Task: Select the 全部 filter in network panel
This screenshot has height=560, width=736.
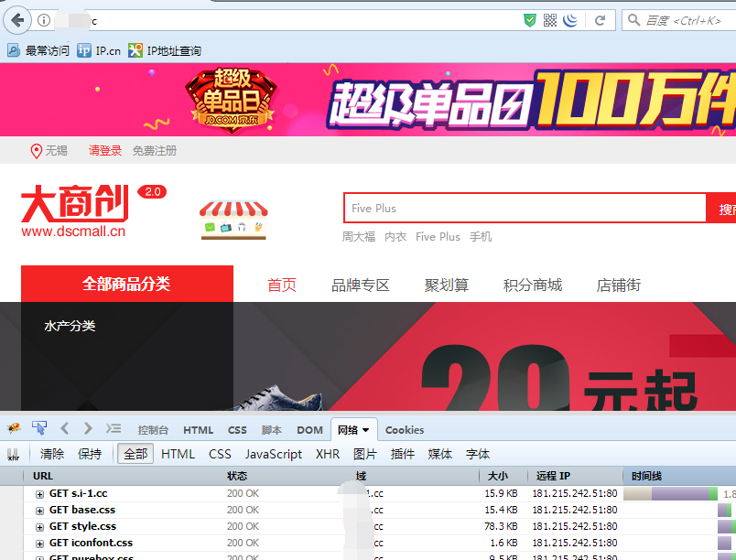Action: coord(135,454)
